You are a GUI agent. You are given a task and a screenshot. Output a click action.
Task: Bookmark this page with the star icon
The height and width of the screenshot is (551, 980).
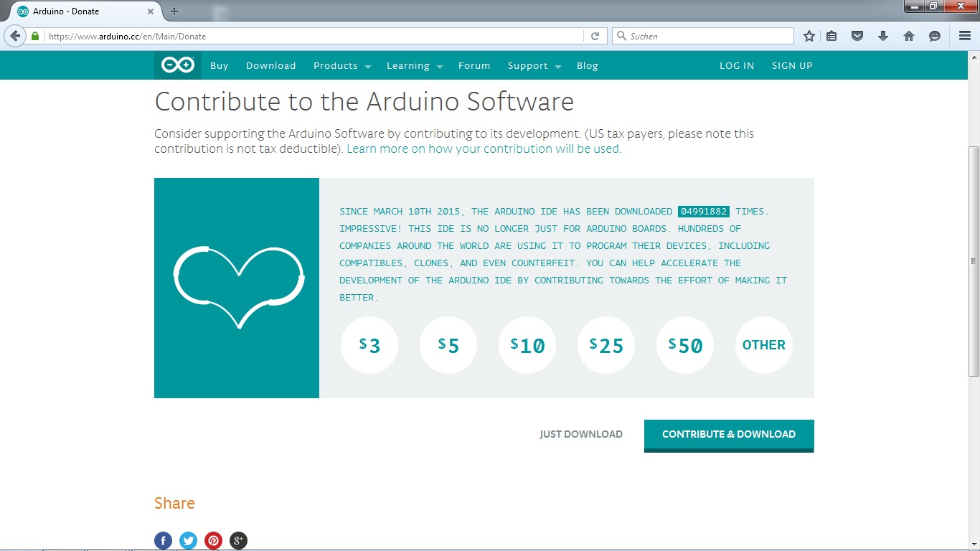pyautogui.click(x=809, y=36)
